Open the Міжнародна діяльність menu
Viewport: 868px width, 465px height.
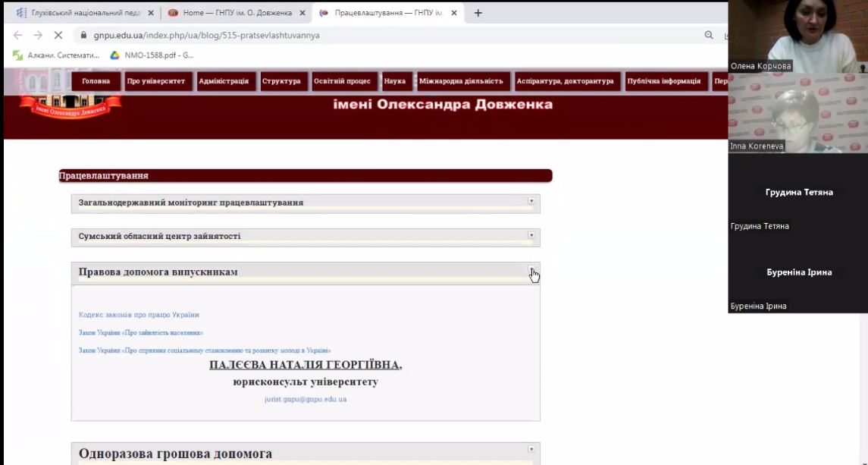461,81
